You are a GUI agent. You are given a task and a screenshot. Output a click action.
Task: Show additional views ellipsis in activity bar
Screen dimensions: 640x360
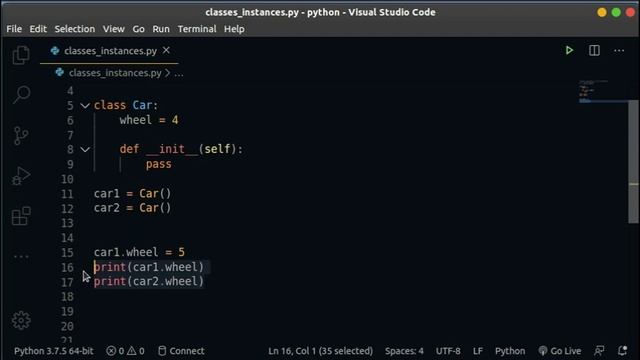coord(21,257)
